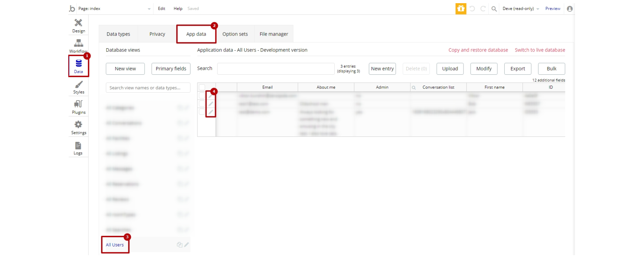Click the orange gift icon
Image resolution: width=644 pixels, height=258 pixels.
(461, 8)
